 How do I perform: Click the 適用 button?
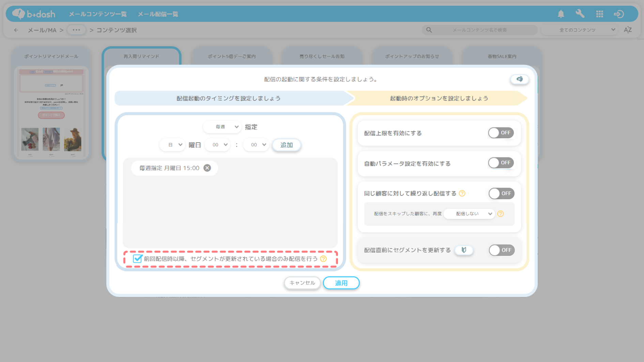(341, 283)
